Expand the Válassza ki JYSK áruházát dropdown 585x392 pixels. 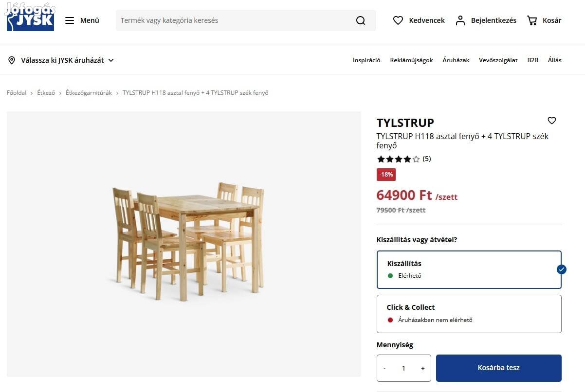pos(111,60)
